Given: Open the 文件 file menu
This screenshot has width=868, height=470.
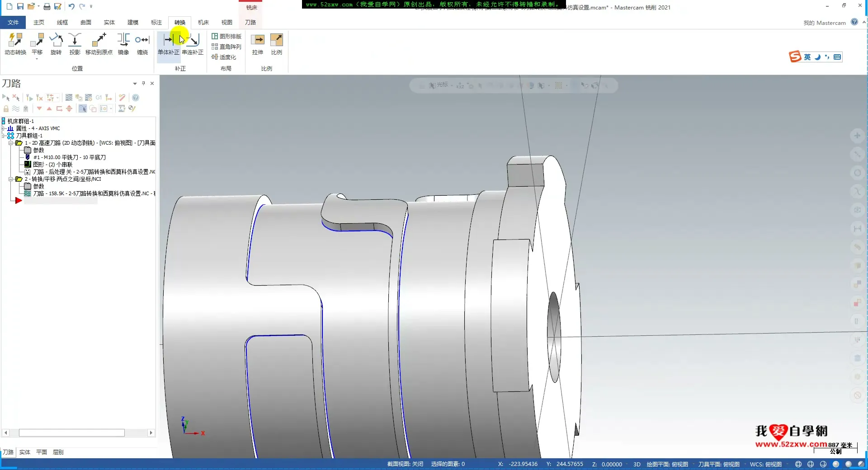Looking at the screenshot, I should click(13, 23).
